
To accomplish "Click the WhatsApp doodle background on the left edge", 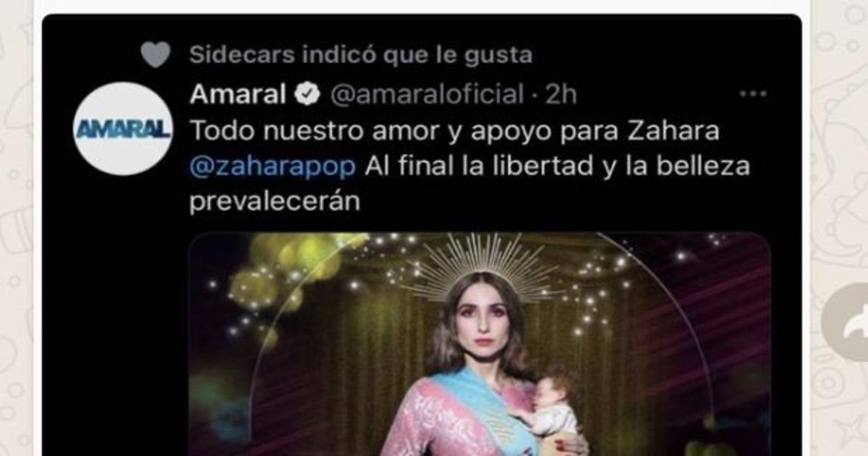I will [18, 228].
